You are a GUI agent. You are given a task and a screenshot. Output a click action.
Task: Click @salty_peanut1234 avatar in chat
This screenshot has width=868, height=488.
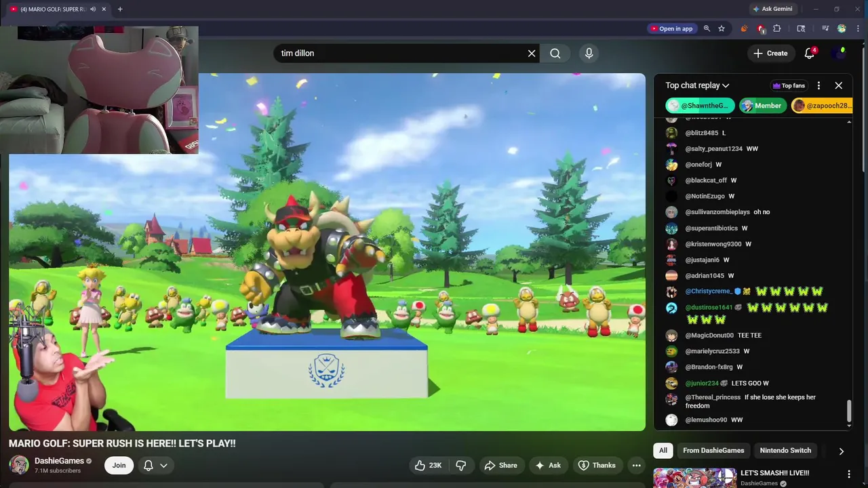click(671, 148)
